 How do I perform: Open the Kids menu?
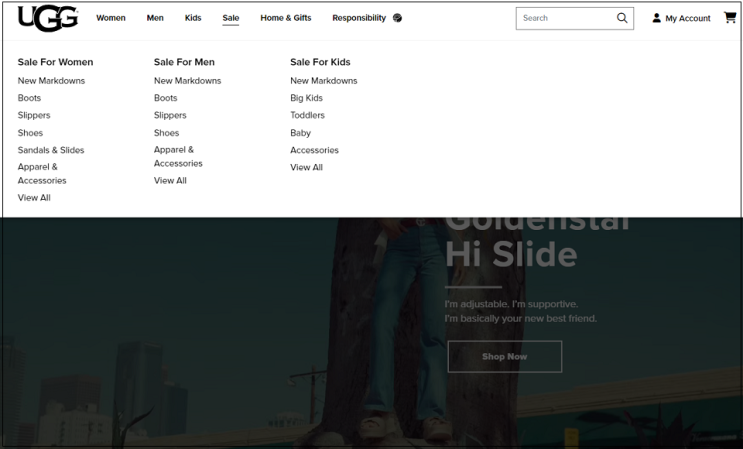point(193,18)
